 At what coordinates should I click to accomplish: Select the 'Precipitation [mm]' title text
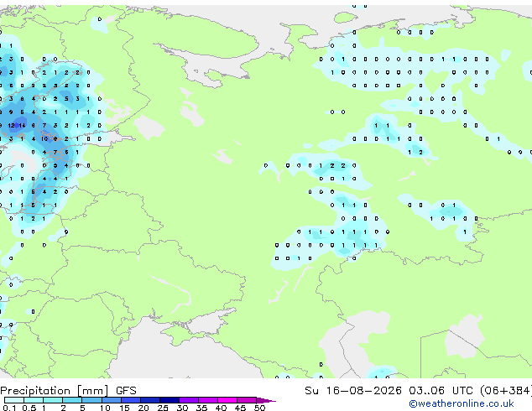(55, 391)
